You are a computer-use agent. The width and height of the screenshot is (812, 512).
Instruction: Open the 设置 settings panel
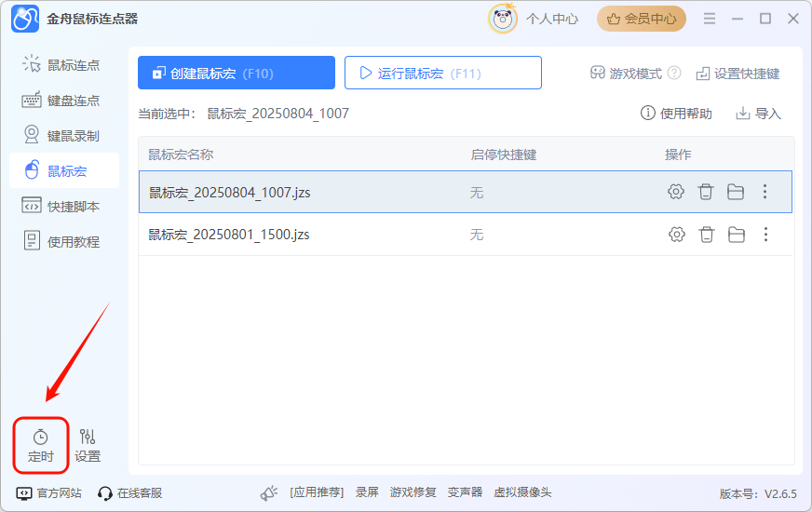point(88,445)
